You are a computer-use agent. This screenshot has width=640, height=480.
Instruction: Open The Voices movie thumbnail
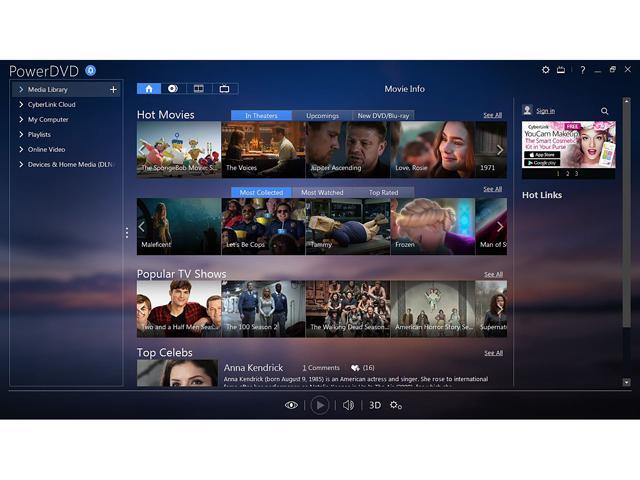[x=263, y=149]
